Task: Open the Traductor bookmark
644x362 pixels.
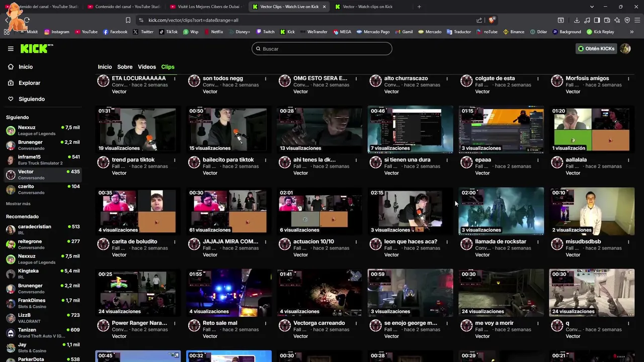Action: pos(458,32)
